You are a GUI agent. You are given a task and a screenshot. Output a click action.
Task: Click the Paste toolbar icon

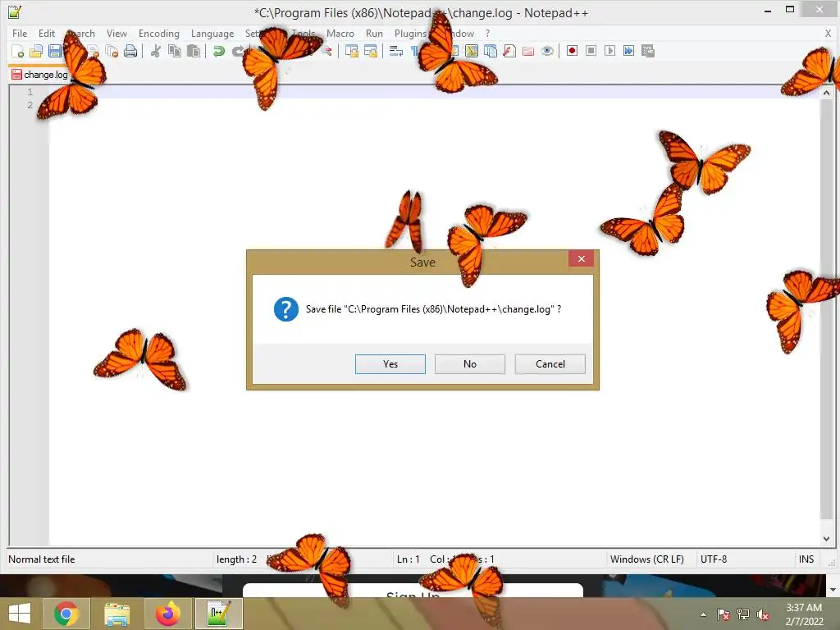[x=194, y=51]
